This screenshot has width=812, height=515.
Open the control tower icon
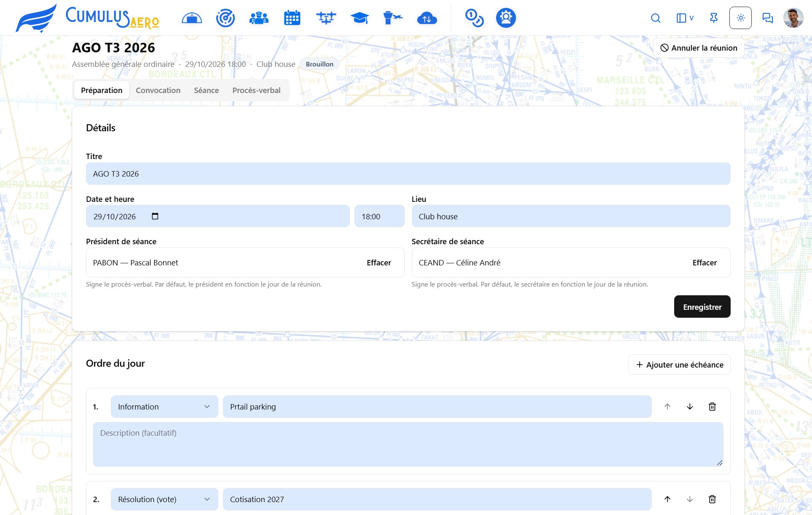(393, 18)
